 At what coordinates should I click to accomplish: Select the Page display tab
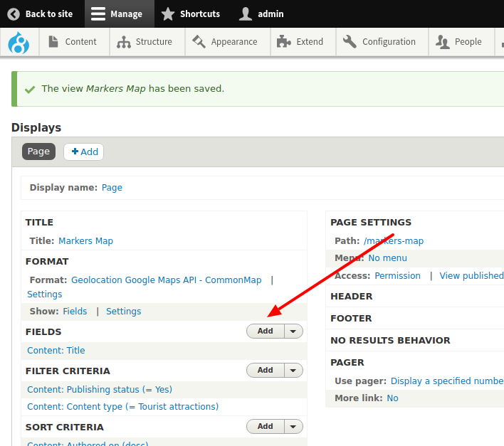click(38, 152)
